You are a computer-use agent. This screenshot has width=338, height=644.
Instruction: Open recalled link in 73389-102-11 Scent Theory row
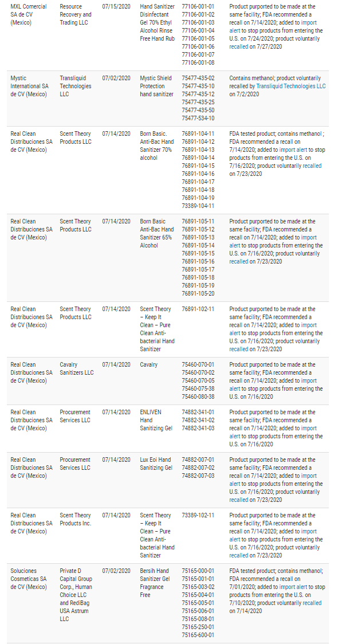[x=239, y=555]
